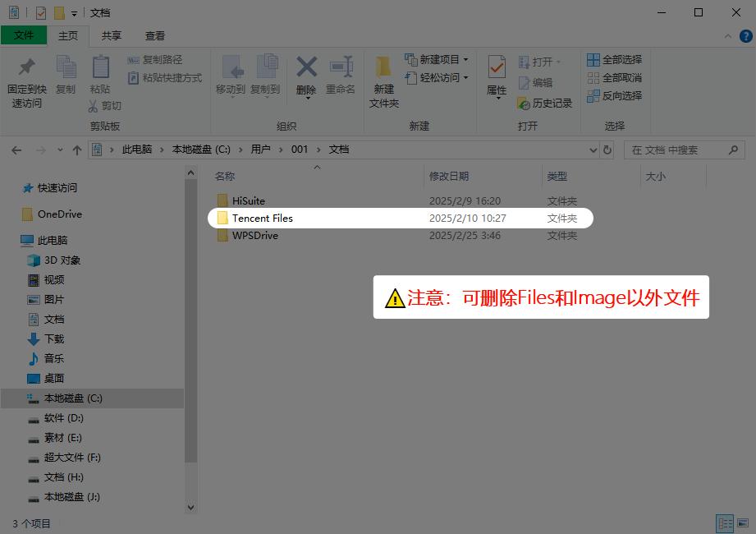Select 软件 (D:) drive in sidebar
The height and width of the screenshot is (534, 756).
[x=63, y=418]
